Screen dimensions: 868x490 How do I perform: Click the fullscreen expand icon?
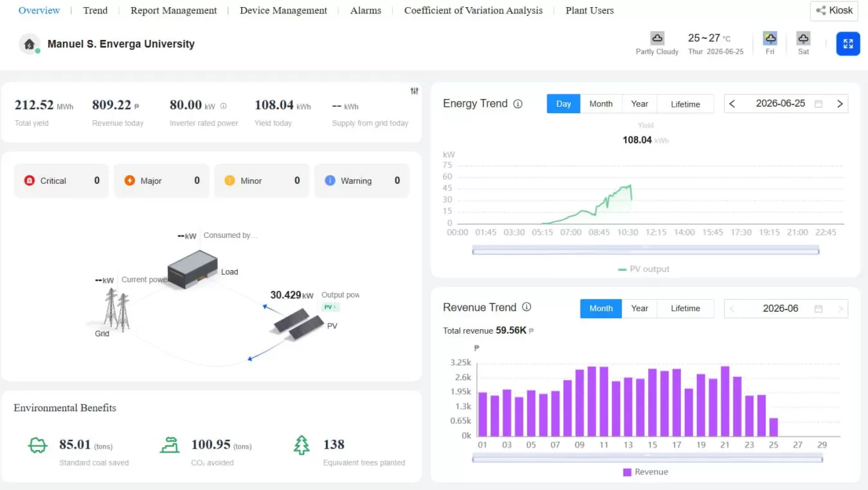click(x=848, y=44)
